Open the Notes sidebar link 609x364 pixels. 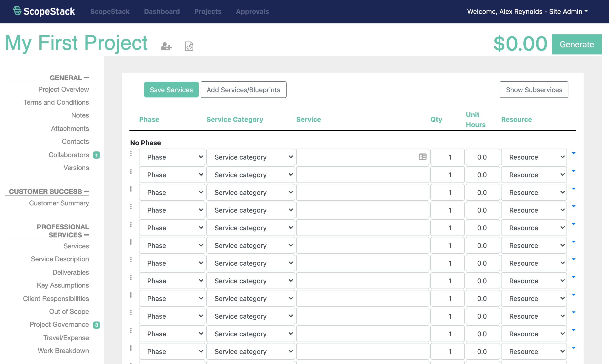coord(80,115)
